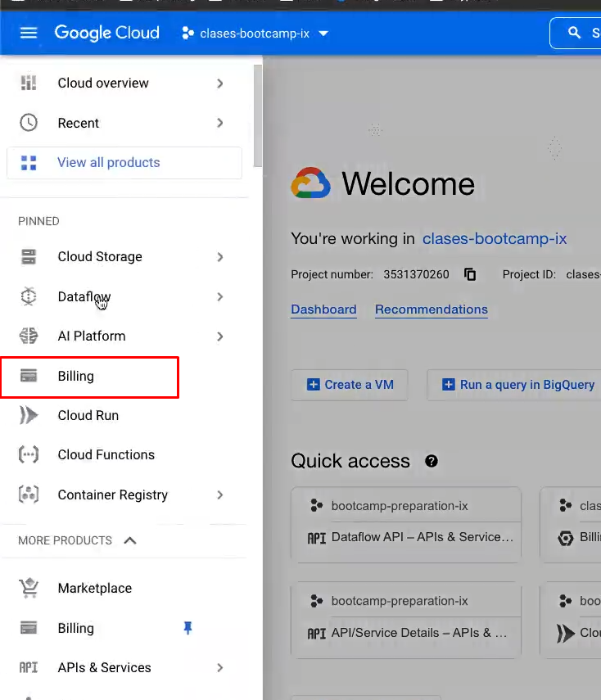This screenshot has width=601, height=700.
Task: Click the View all products button
Action: (x=124, y=162)
